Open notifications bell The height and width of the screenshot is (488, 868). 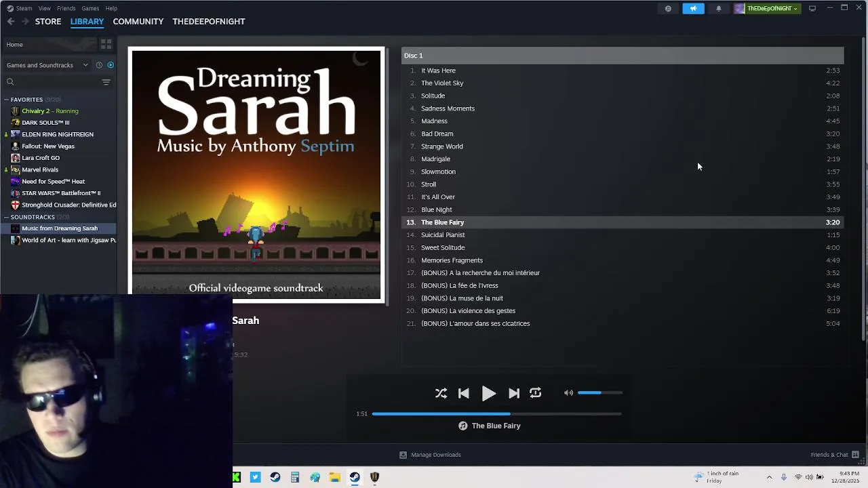tap(719, 9)
